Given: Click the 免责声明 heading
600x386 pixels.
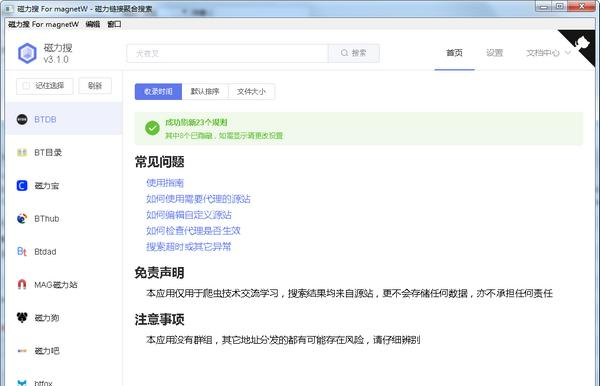Looking at the screenshot, I should 160,273.
